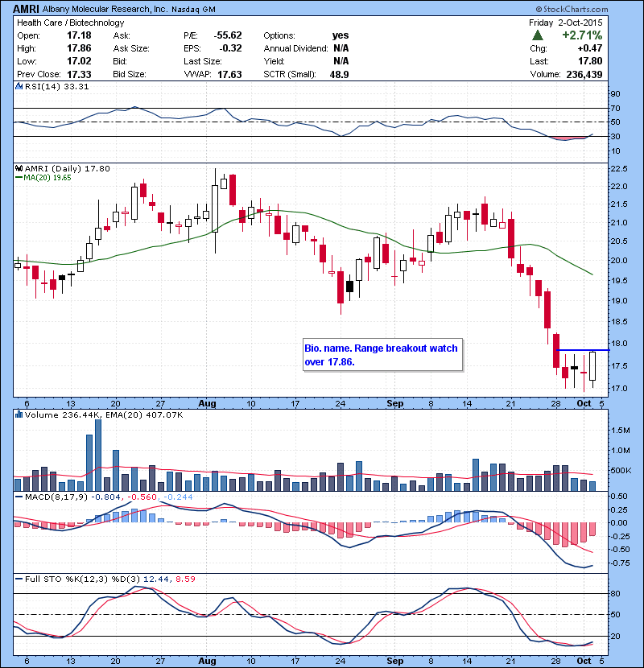Click the tallest volume bar in July
The width and height of the screenshot is (644, 668).
point(98,455)
